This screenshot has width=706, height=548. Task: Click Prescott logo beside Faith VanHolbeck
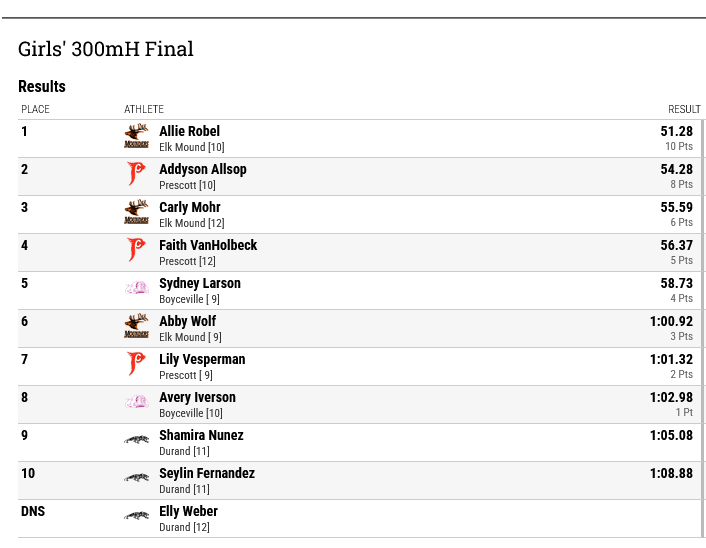(x=136, y=250)
